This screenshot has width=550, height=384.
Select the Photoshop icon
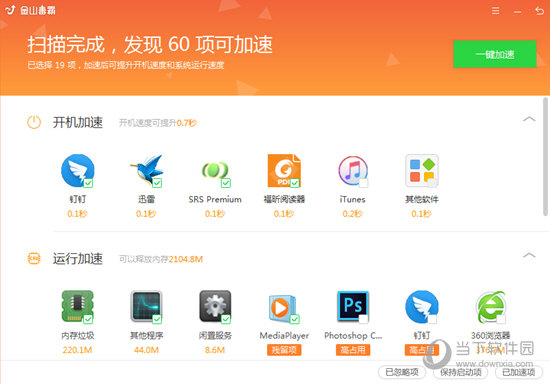(353, 306)
